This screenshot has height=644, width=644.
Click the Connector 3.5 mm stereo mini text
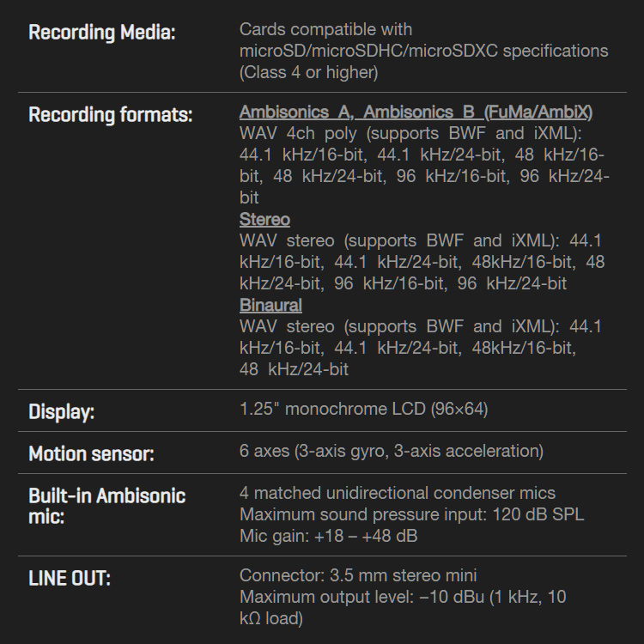point(358,575)
